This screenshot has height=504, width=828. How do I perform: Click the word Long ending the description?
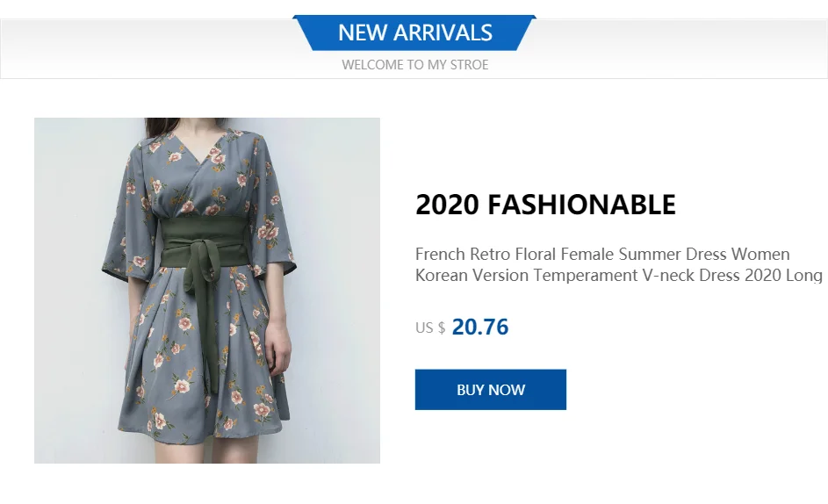(x=803, y=276)
